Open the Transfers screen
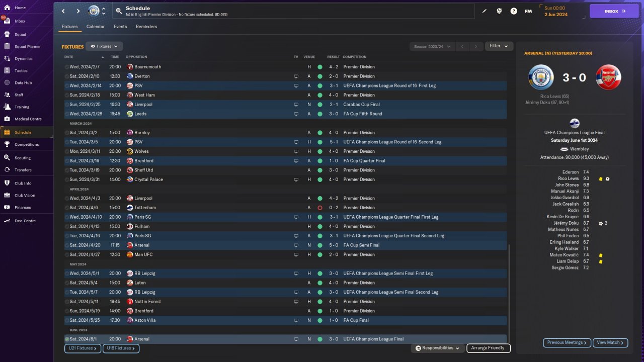The image size is (644, 362). [x=27, y=170]
